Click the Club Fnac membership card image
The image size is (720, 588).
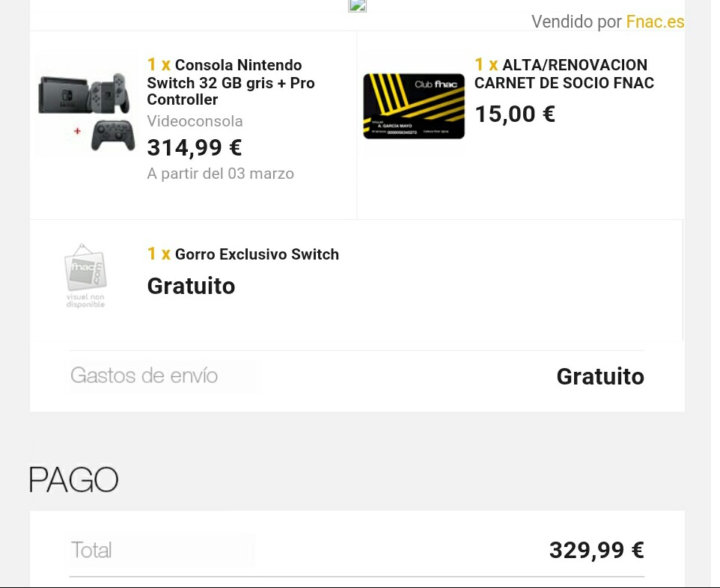pyautogui.click(x=413, y=106)
